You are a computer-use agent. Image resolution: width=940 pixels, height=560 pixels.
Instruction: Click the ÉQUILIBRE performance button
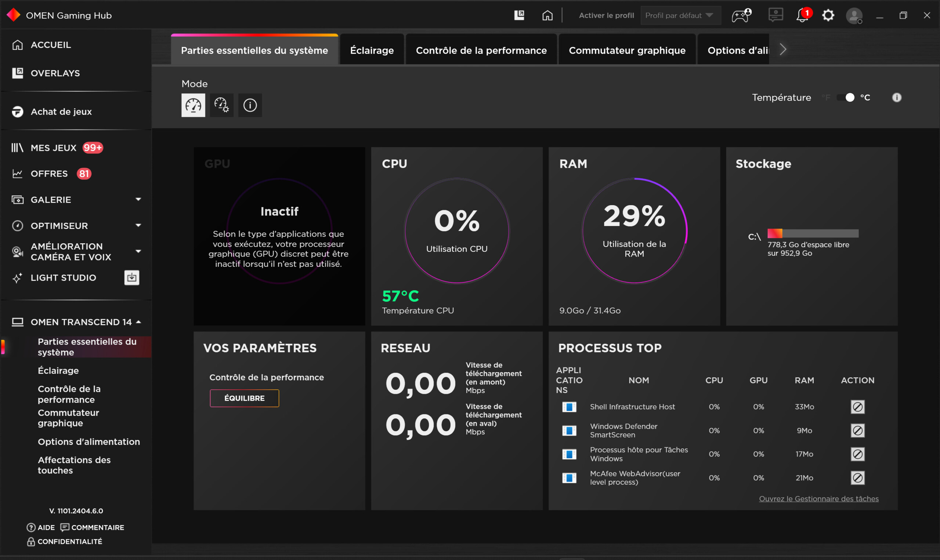[244, 398]
